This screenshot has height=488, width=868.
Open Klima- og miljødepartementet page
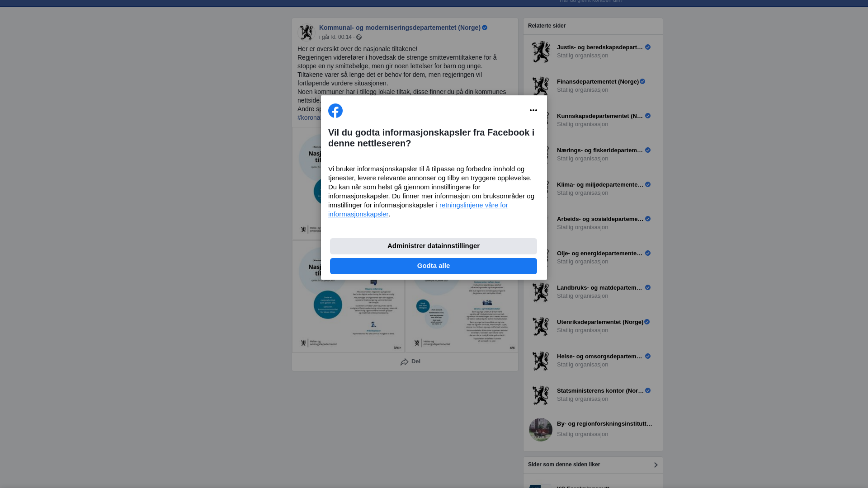(x=600, y=185)
